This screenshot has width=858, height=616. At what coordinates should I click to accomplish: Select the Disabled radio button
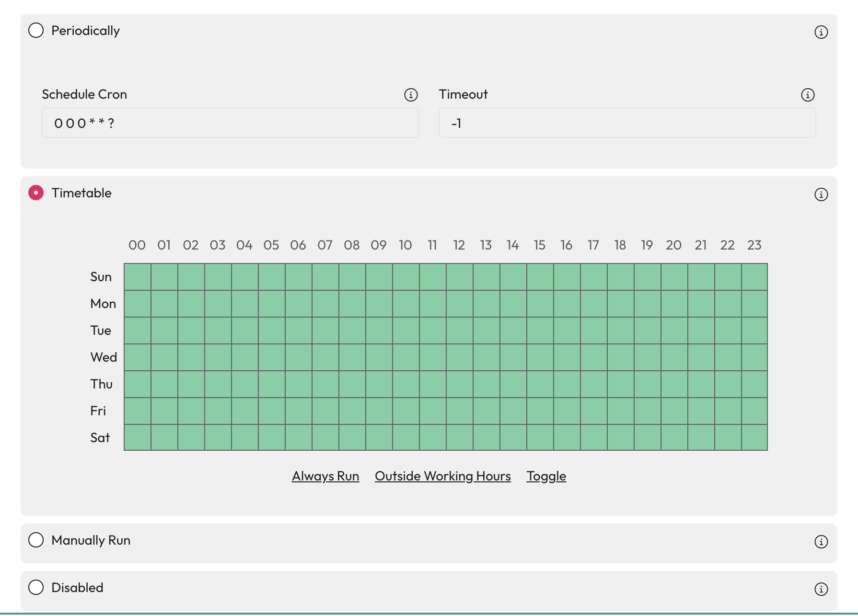(36, 587)
